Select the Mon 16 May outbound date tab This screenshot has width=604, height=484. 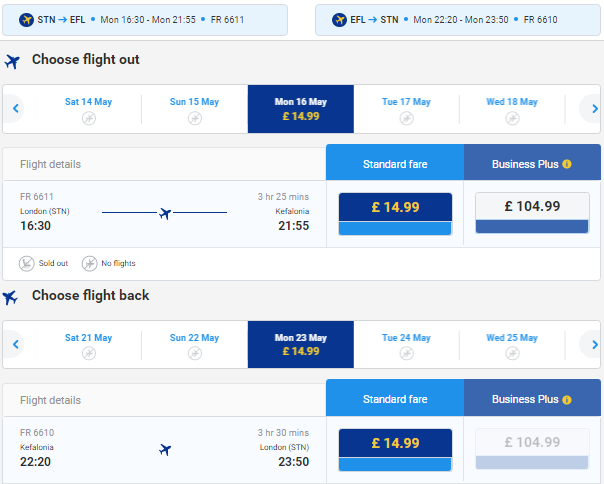[301, 109]
